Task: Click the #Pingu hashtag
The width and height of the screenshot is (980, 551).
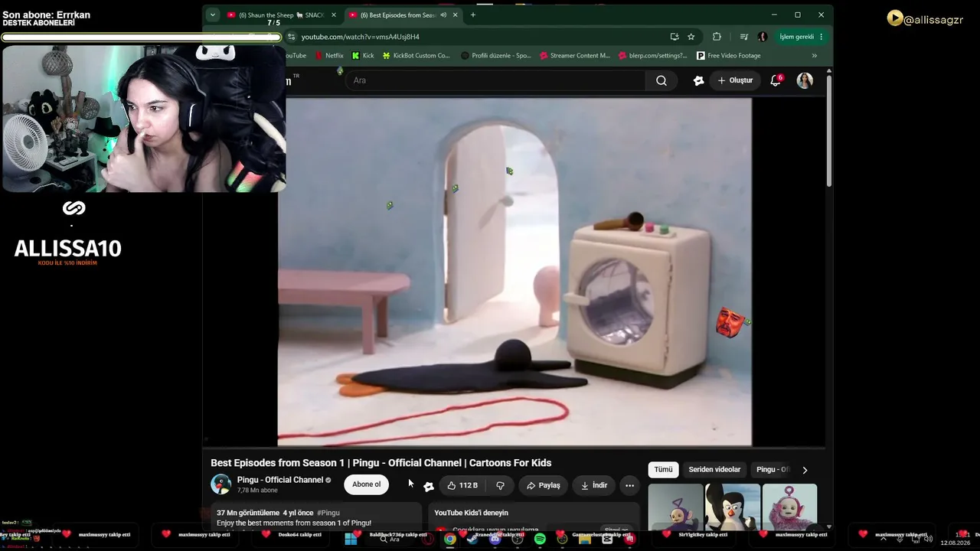Action: pos(328,513)
